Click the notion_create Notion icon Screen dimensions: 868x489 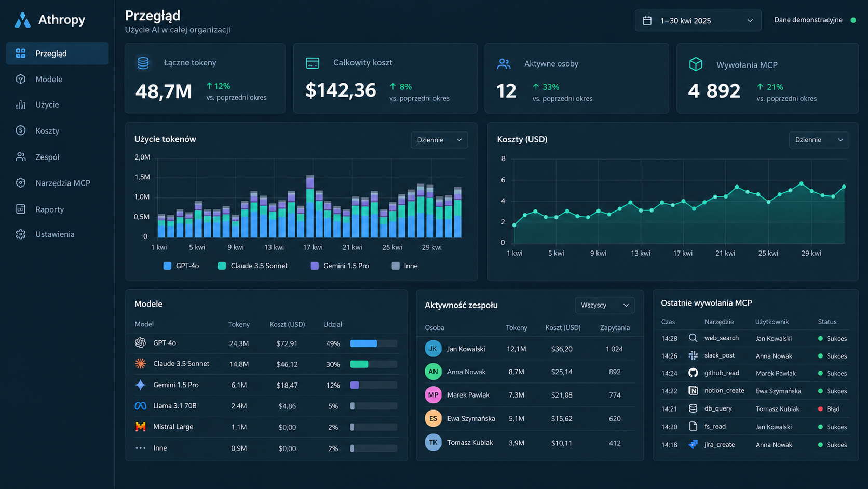coord(693,390)
